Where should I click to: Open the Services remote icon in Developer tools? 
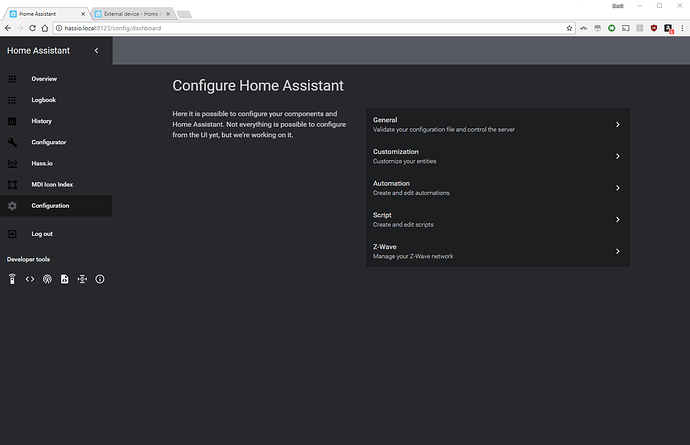[x=12, y=279]
